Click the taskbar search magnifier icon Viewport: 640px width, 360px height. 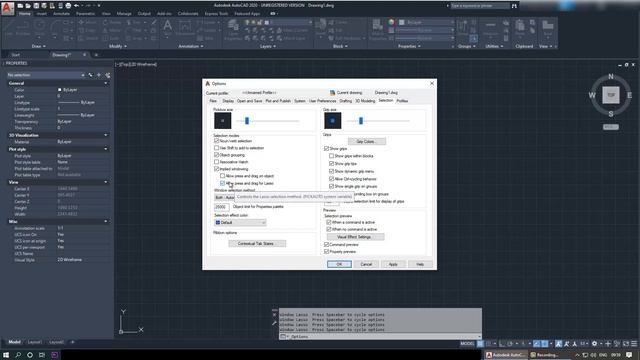[18, 355]
